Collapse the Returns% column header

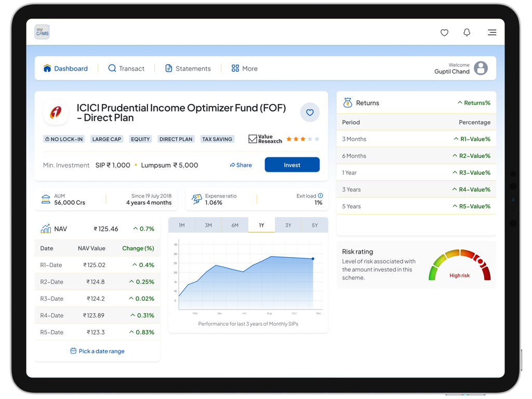474,102
